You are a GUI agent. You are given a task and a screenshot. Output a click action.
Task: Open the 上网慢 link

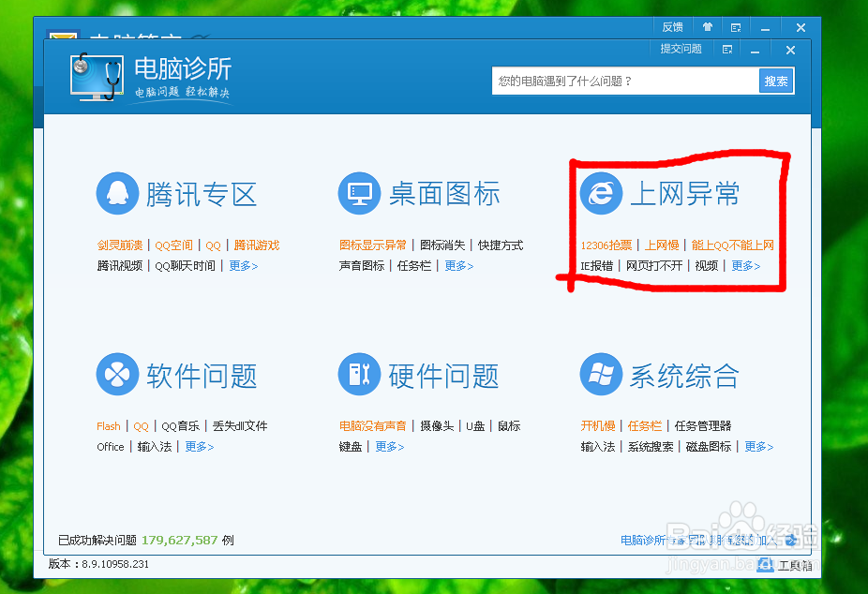click(662, 245)
